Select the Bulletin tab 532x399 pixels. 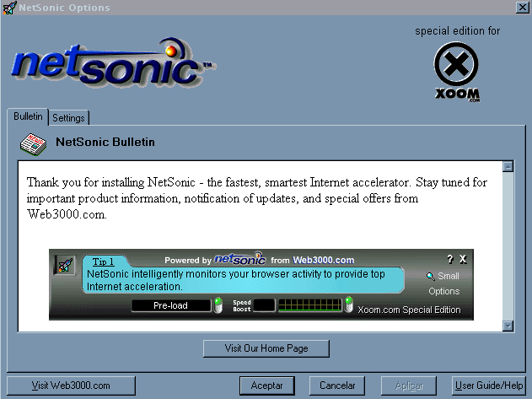(28, 116)
